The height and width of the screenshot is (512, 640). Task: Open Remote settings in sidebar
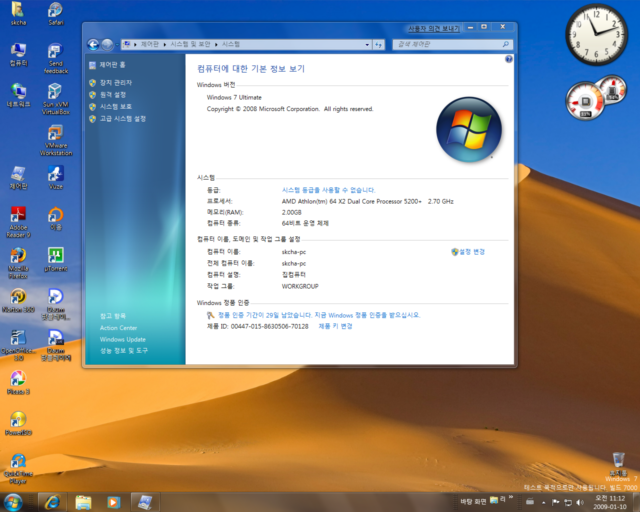click(x=113, y=95)
